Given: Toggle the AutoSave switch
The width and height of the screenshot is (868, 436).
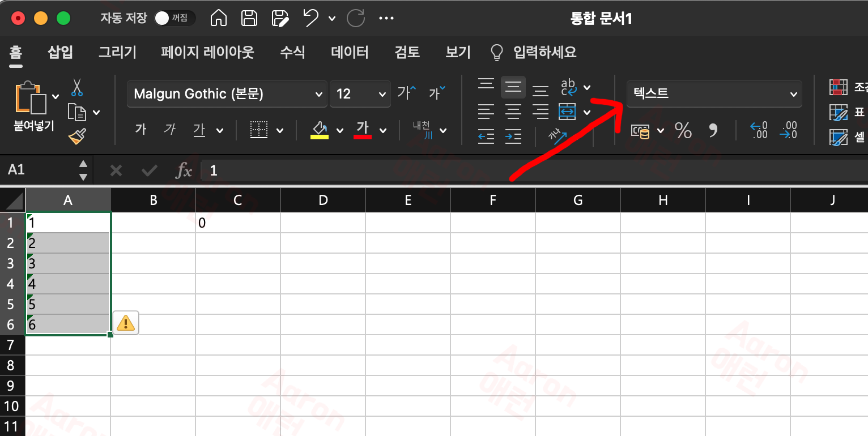Looking at the screenshot, I should point(175,18).
